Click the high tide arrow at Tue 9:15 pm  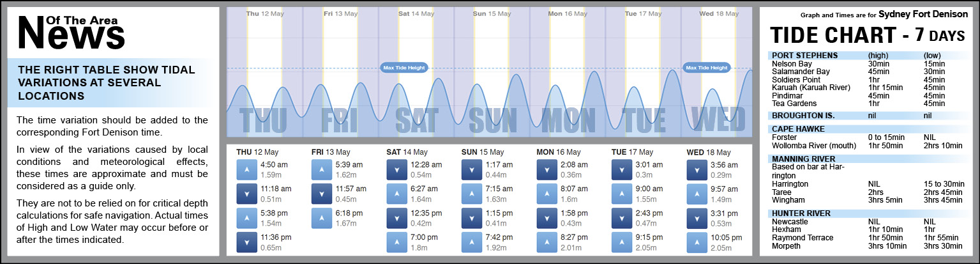click(x=622, y=242)
